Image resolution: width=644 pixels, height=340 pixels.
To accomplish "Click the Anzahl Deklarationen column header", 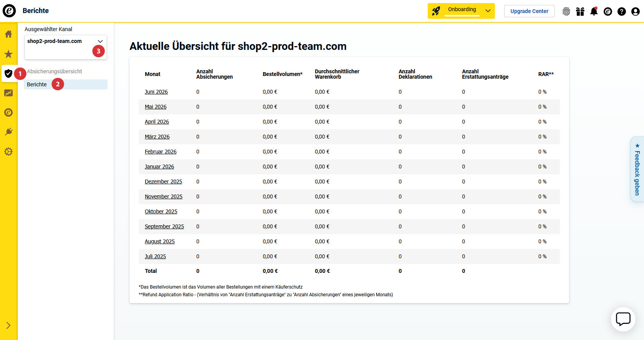I will coord(415,74).
